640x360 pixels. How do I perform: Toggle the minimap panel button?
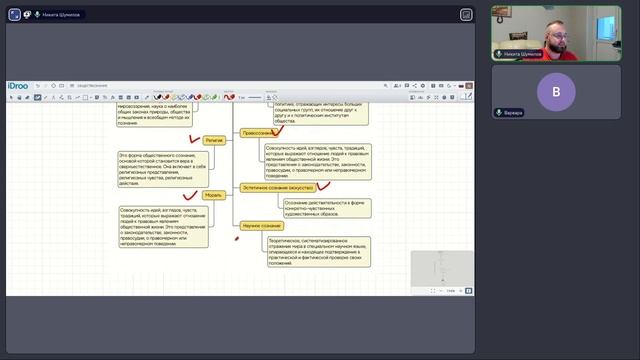coord(469,291)
